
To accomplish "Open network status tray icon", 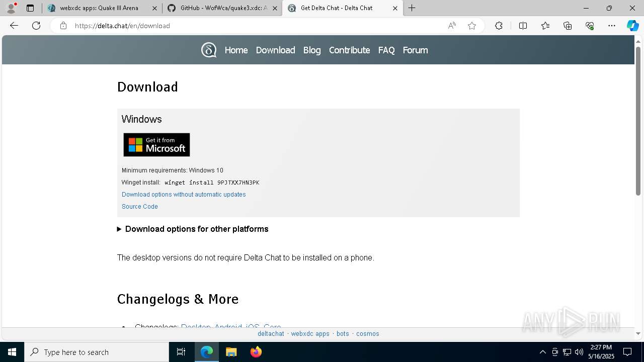I will (x=567, y=352).
